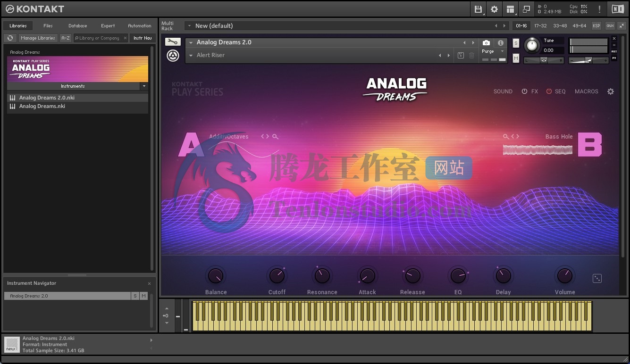
Task: Open instrument edit mode wrench icon
Action: (x=173, y=42)
